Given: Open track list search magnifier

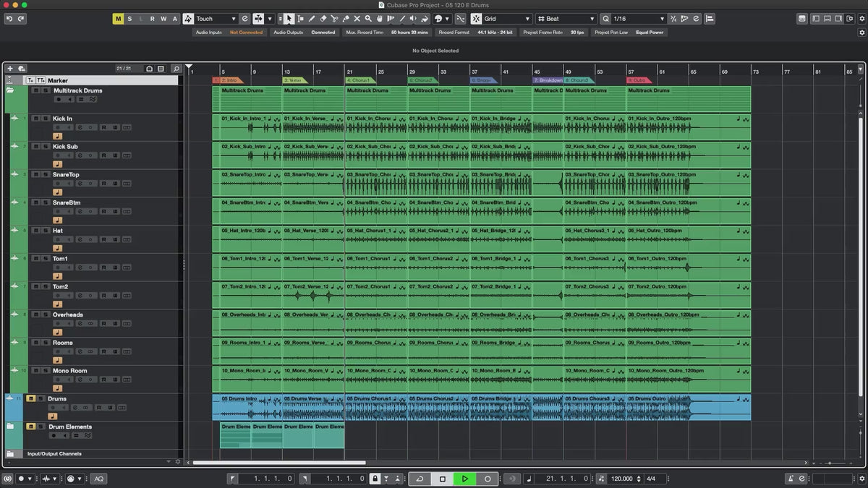Looking at the screenshot, I should point(176,69).
